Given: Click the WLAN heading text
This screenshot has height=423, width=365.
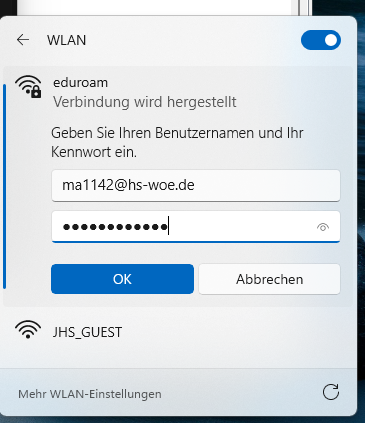Looking at the screenshot, I should [66, 40].
